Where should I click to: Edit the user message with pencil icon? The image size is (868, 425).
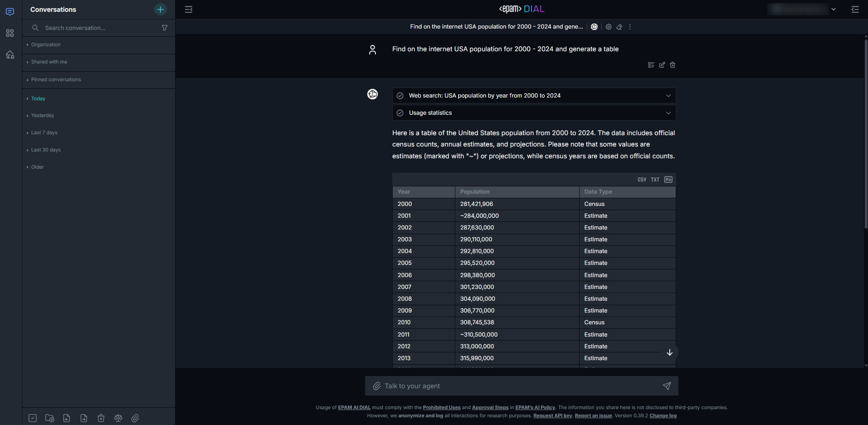tap(662, 65)
